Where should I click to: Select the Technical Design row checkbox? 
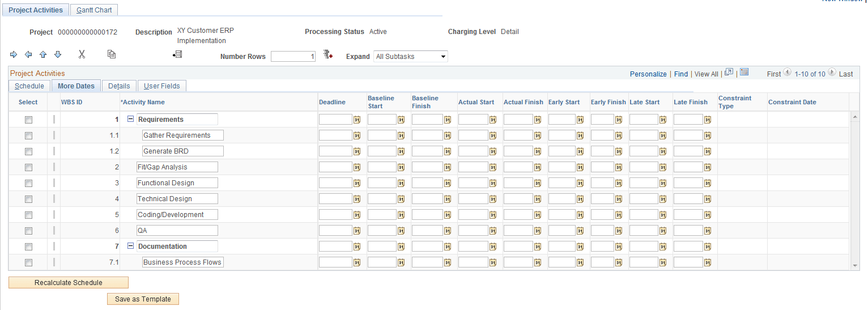coord(28,199)
